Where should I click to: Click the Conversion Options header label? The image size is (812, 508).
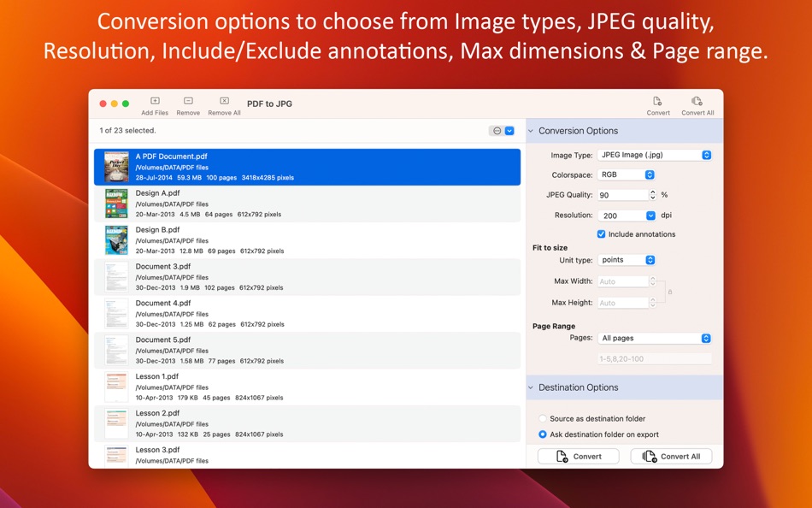click(x=578, y=131)
